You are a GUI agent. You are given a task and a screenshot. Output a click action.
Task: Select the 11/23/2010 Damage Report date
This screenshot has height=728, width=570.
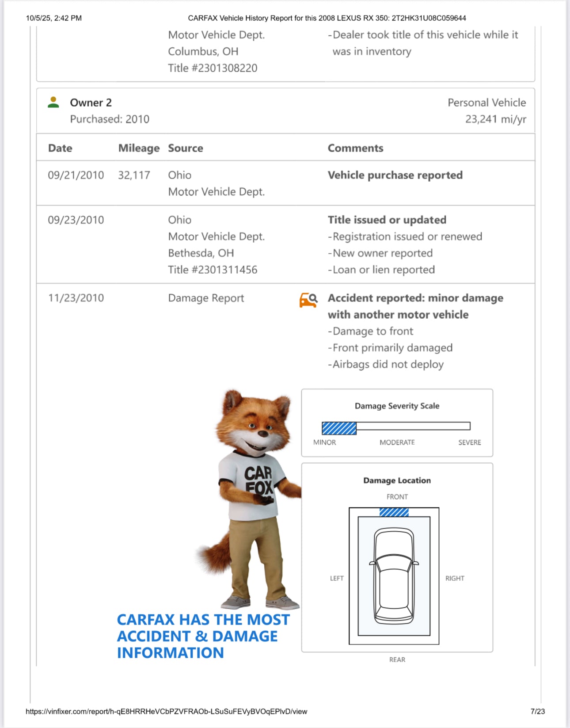(x=76, y=298)
